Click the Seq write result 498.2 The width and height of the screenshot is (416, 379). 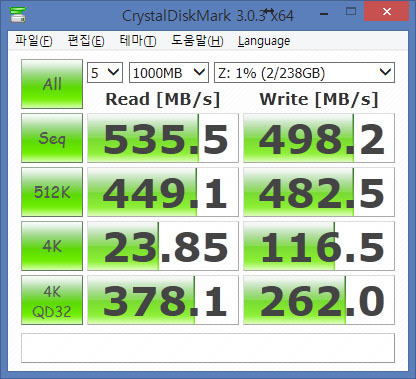319,138
